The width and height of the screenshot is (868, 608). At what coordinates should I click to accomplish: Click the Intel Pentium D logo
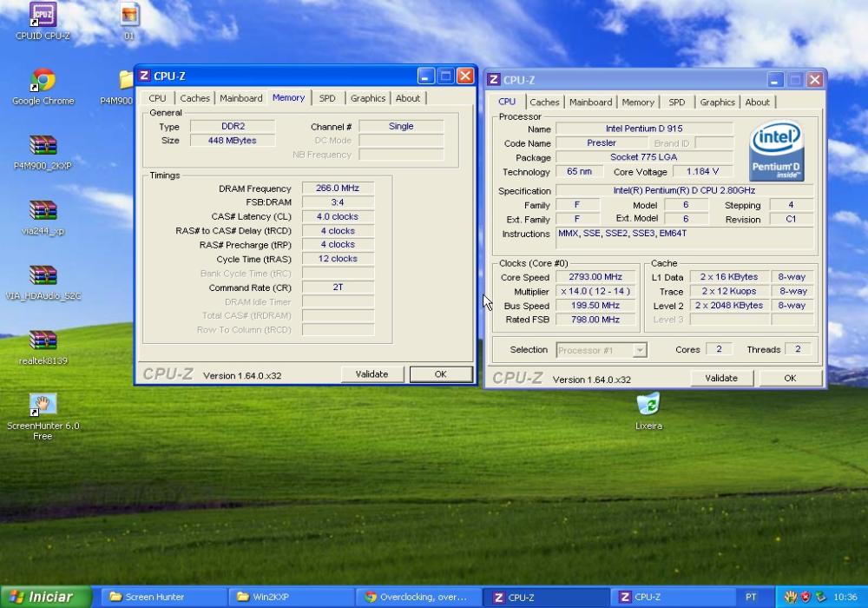(776, 151)
